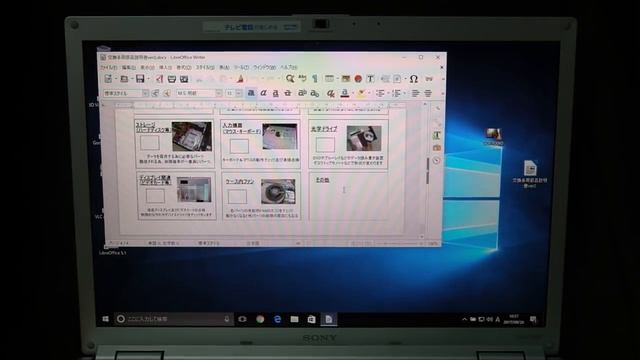Open Task View on the taskbar

pyautogui.click(x=242, y=319)
